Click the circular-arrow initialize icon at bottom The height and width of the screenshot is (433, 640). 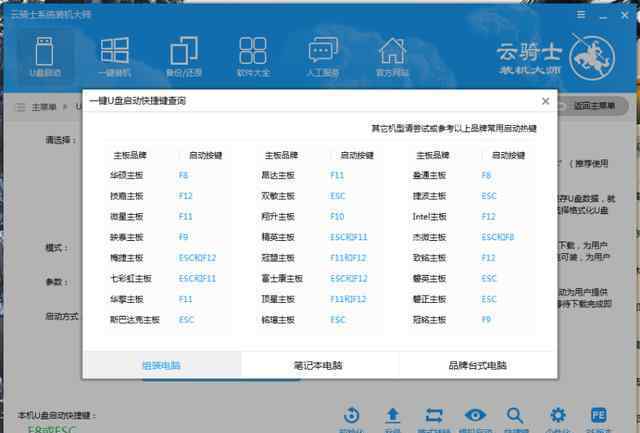pos(351,415)
